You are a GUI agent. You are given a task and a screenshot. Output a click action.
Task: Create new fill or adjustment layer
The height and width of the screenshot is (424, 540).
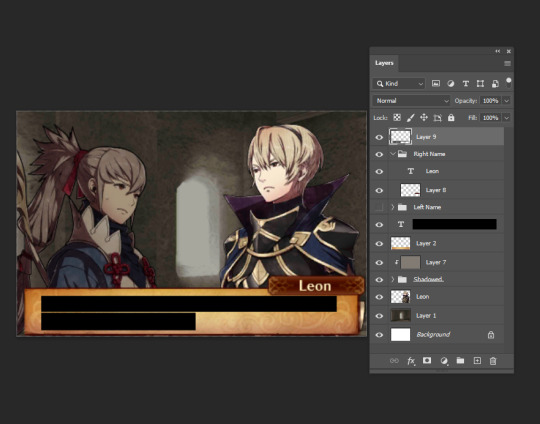(444, 361)
